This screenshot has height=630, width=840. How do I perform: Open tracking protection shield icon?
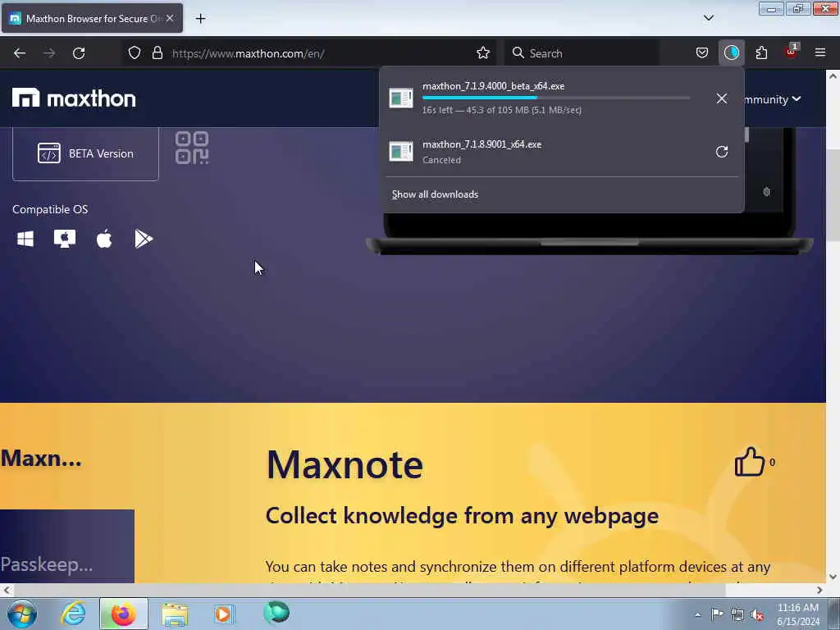(x=135, y=52)
